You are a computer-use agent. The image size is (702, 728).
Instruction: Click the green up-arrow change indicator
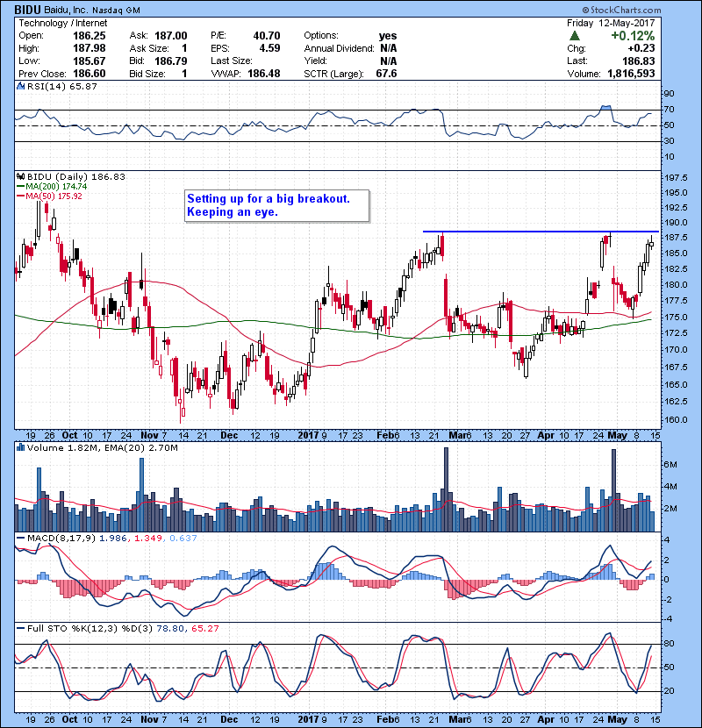pos(574,36)
